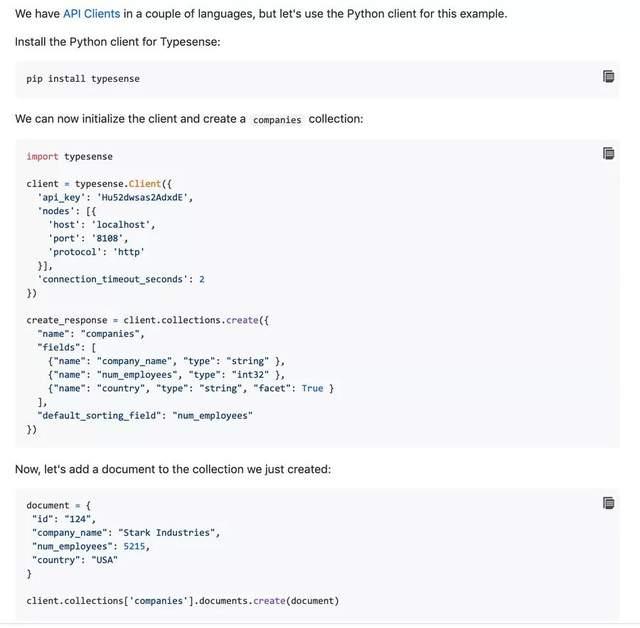
Task: Copy the pip install typesense command
Action: 609,76
